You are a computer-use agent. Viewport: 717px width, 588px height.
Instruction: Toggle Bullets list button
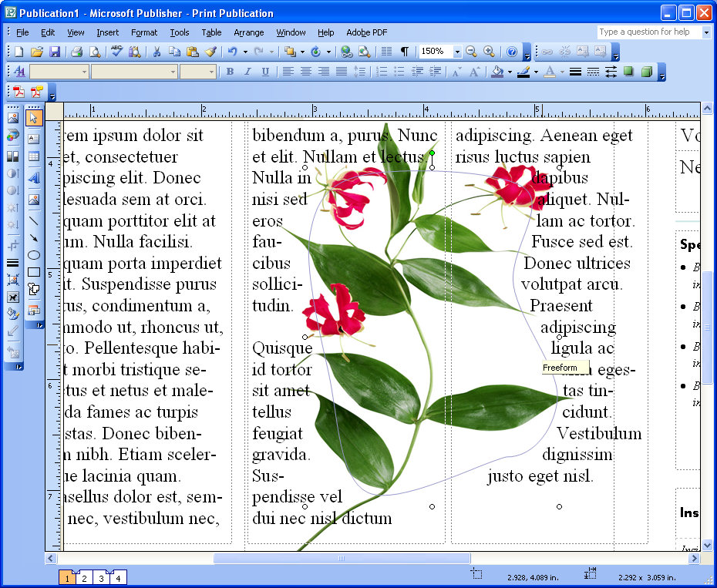coord(399,72)
